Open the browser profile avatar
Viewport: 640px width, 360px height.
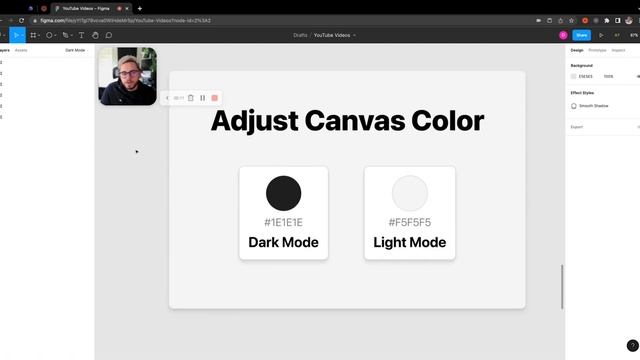pyautogui.click(x=629, y=20)
